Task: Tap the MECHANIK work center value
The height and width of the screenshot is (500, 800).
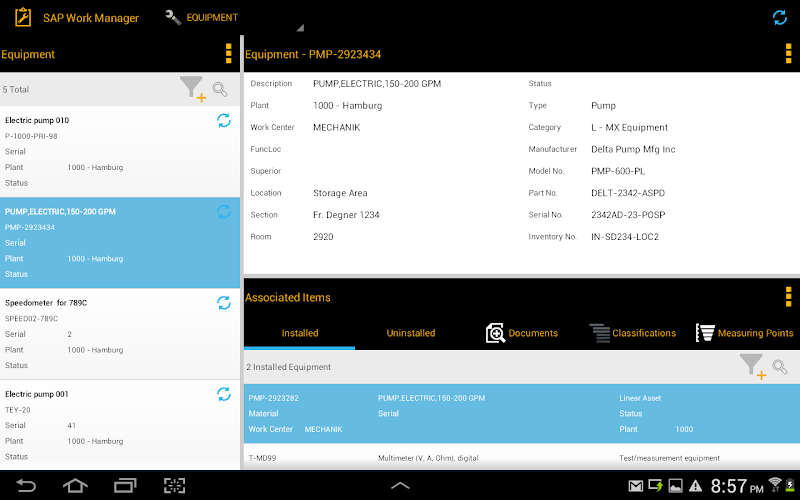Action: tap(337, 128)
